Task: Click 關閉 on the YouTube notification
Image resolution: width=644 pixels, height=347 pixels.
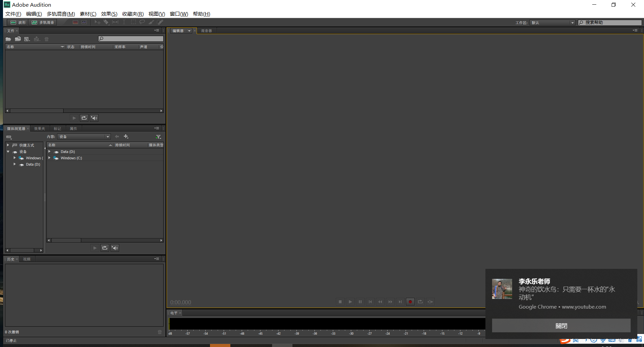Action: pyautogui.click(x=561, y=325)
